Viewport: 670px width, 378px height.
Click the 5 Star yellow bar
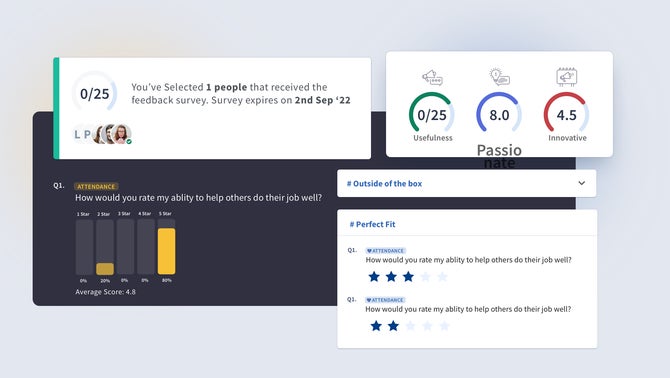pos(166,251)
